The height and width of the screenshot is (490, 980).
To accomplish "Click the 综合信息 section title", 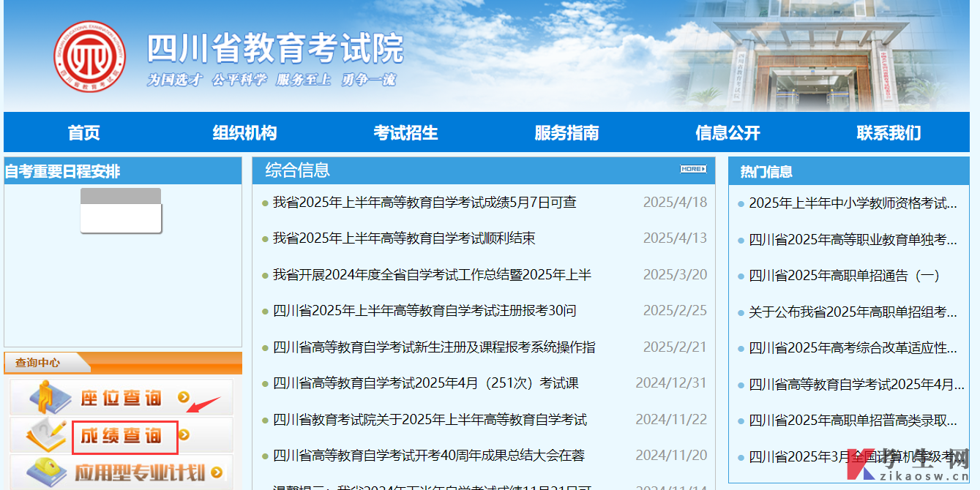I will 297,170.
